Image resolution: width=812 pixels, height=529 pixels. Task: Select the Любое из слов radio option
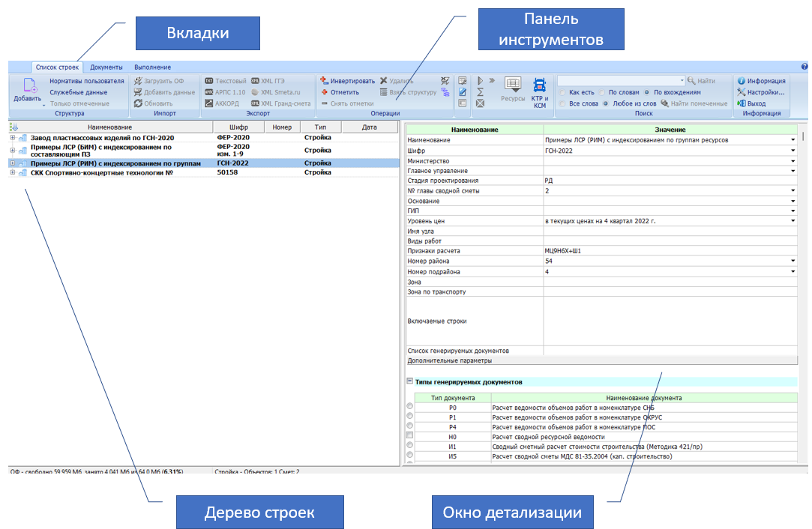[605, 103]
